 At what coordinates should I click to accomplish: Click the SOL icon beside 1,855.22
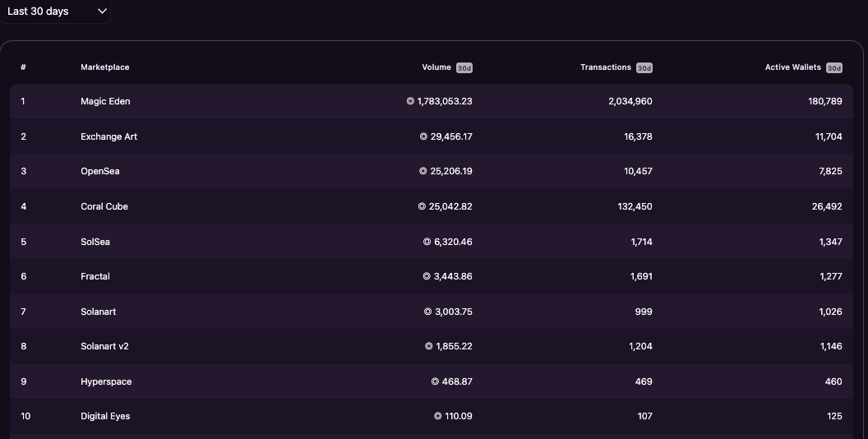click(428, 346)
